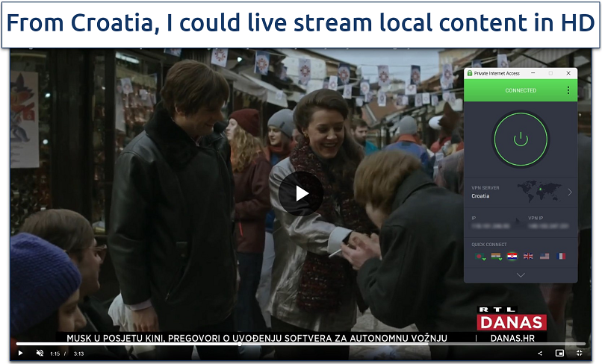Open the VPN Server Croatia selector

[x=521, y=192]
